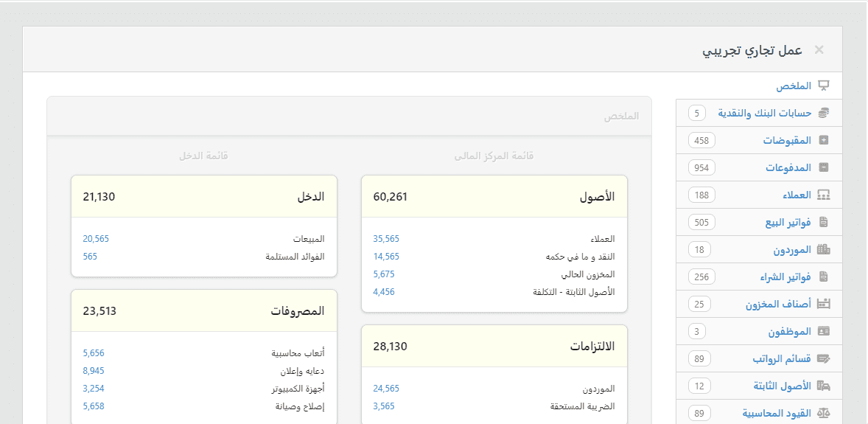Screen dimensions: 868x424
Task: Open inventory items (أصناف المخزون) menu item
Action: click(x=777, y=304)
